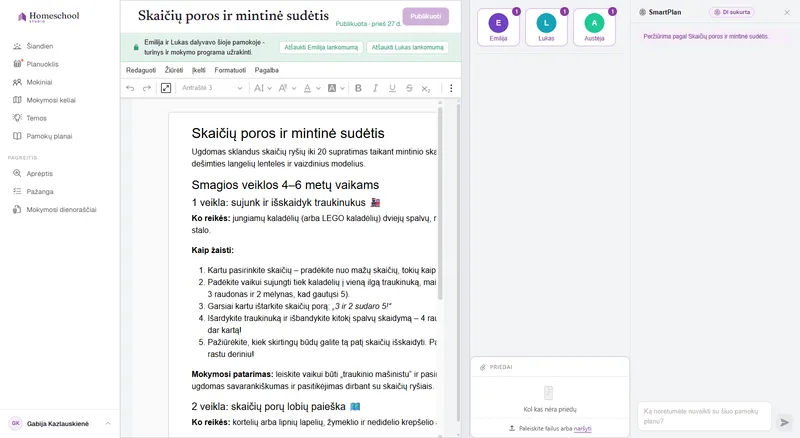The height and width of the screenshot is (438, 800).
Task: Open the Pagalba menu
Action: coord(266,70)
